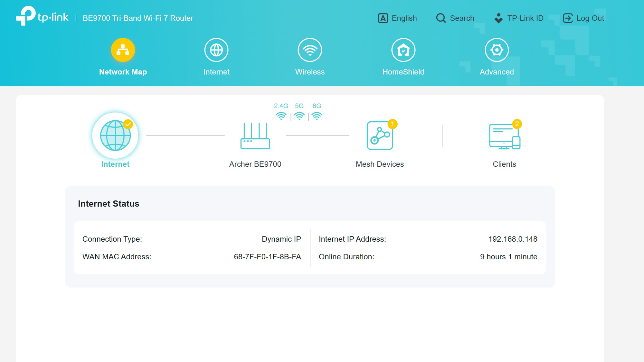Click the tp-link logo
Viewport: 644px width, 362px height.
click(42, 16)
